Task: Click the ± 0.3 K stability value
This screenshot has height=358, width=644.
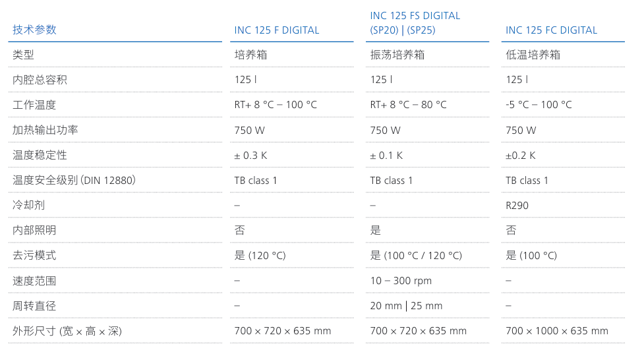Action: [250, 156]
